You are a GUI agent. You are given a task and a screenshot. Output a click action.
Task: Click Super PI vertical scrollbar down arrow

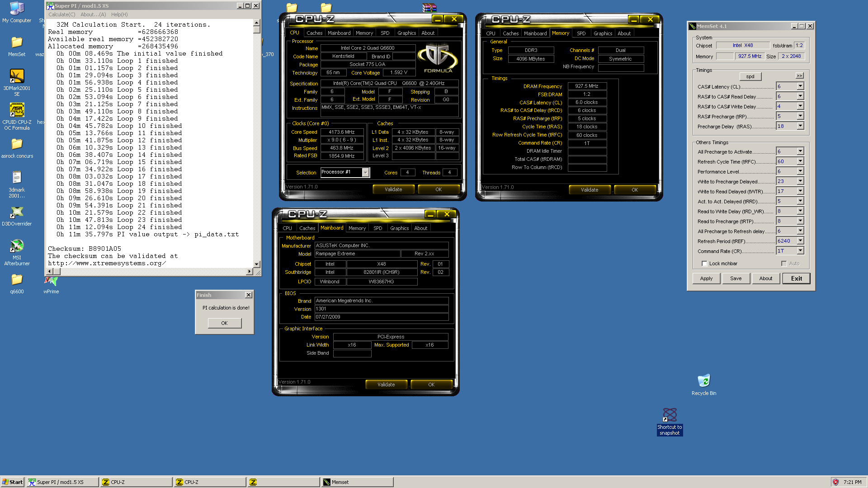tap(256, 264)
